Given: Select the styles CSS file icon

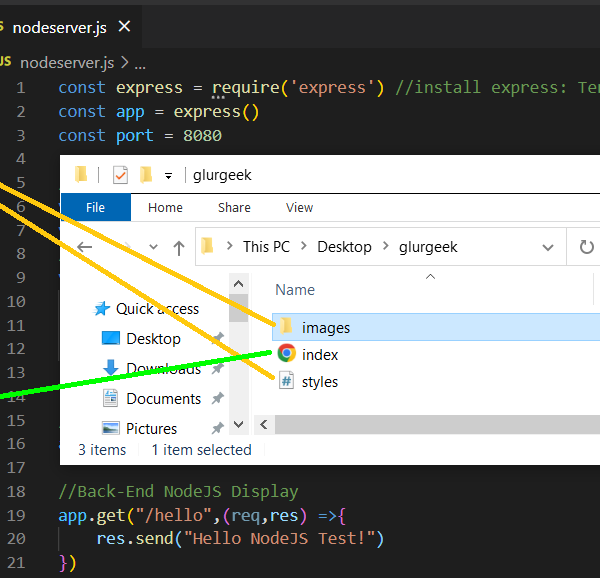Looking at the screenshot, I should tap(286, 381).
